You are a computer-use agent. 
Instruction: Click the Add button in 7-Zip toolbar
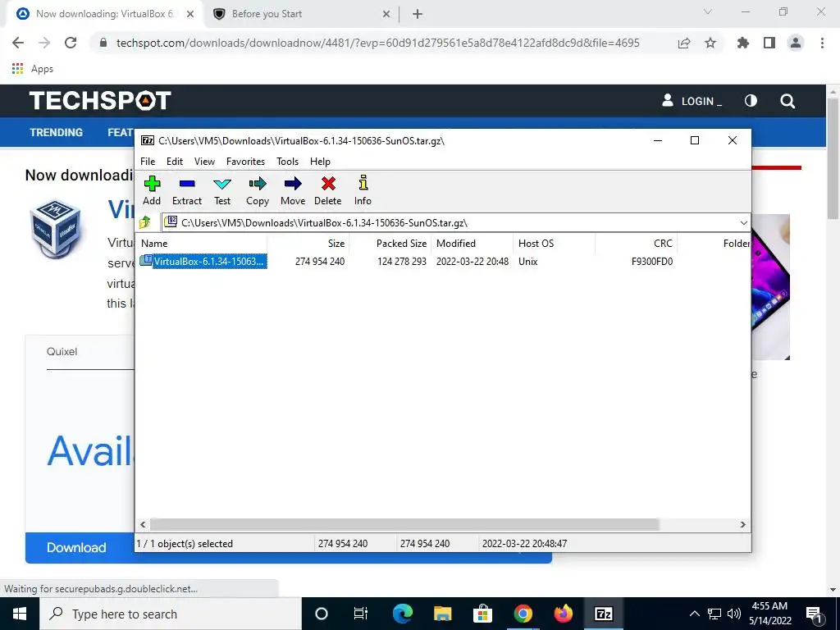152,190
